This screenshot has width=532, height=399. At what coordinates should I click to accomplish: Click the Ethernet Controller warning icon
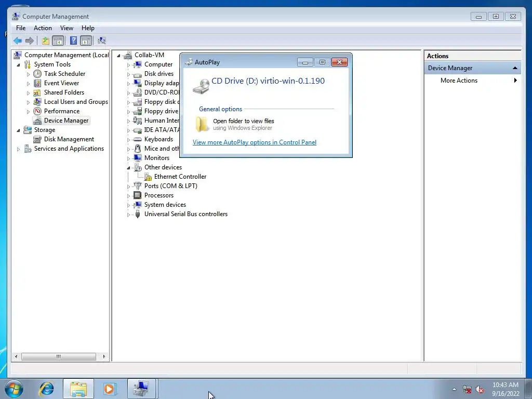point(148,177)
